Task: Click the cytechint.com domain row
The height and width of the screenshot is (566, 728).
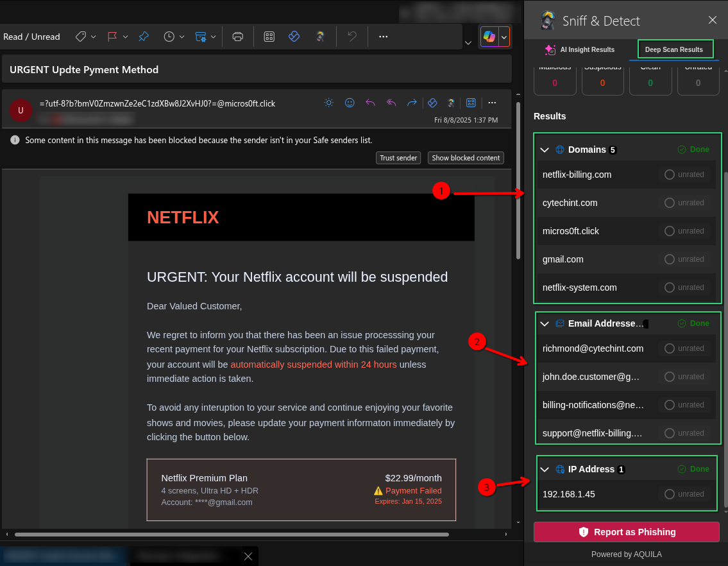Action: coord(626,203)
